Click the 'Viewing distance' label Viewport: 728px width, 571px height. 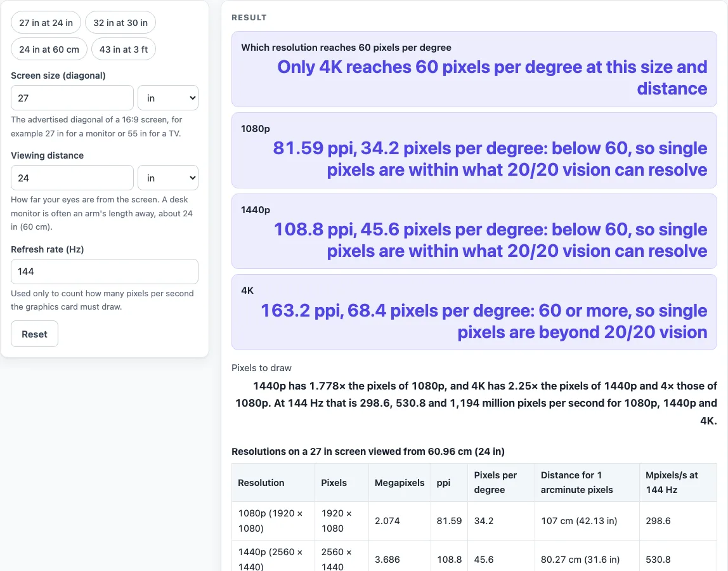pyautogui.click(x=48, y=155)
